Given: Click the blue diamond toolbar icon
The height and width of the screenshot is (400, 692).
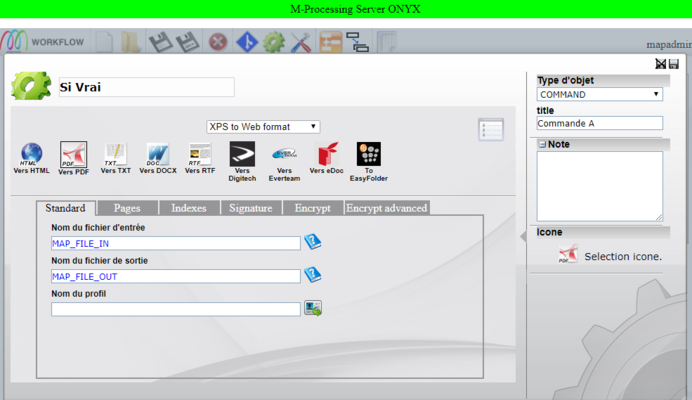Looking at the screenshot, I should click(247, 42).
